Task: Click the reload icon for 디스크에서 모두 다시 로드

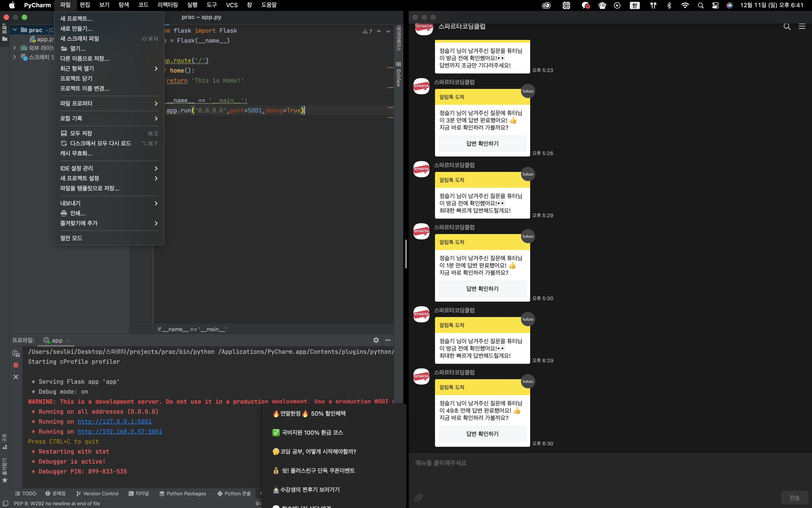Action: coord(64,144)
